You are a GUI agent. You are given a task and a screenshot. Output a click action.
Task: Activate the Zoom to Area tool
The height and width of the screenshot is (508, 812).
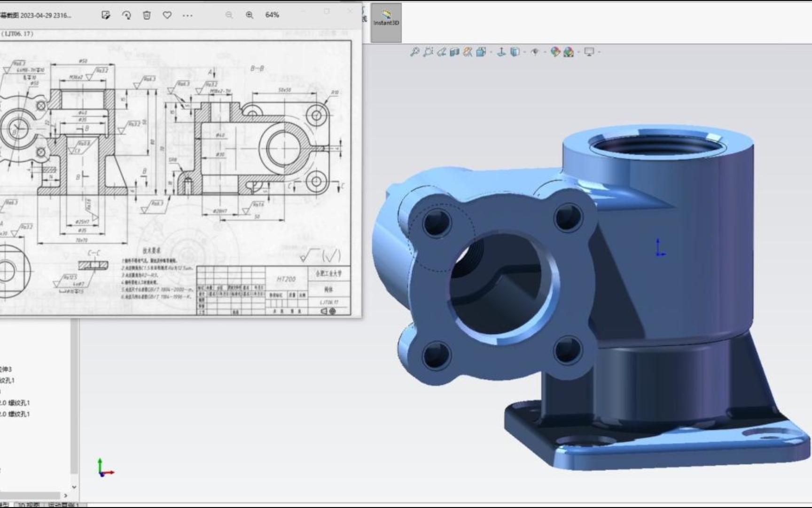[429, 52]
